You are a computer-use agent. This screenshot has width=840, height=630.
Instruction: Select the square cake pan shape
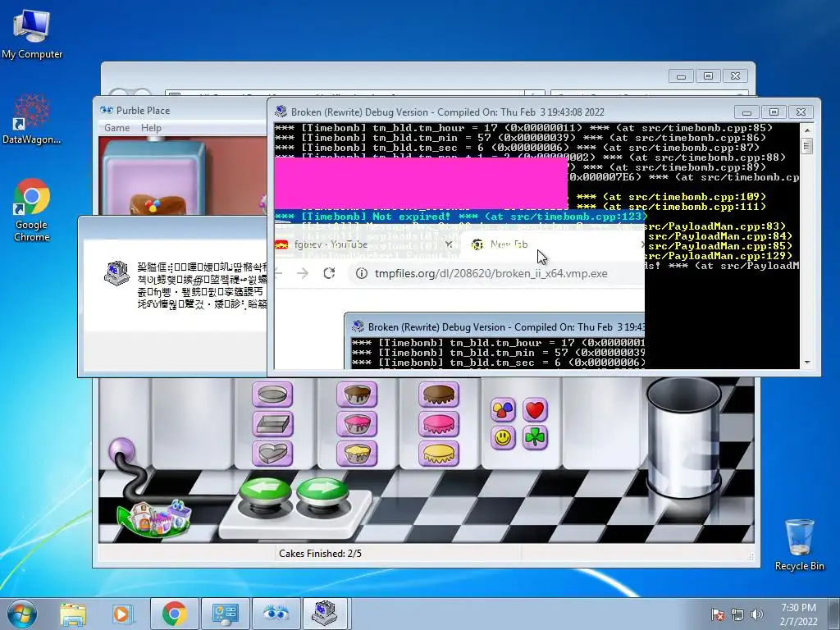pyautogui.click(x=272, y=424)
